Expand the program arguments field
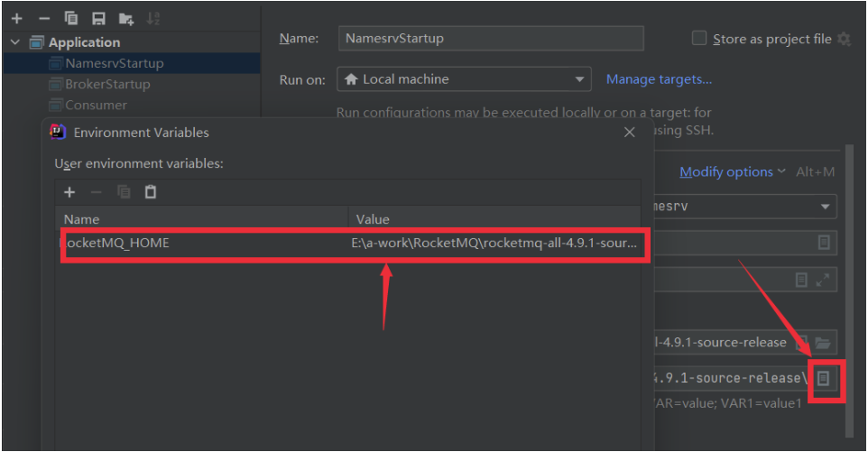 point(823,280)
